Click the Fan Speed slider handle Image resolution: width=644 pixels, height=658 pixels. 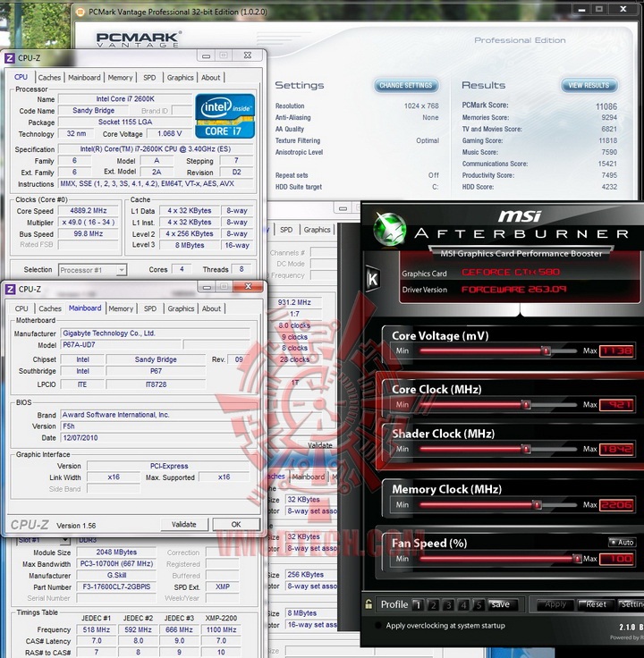coord(577,559)
